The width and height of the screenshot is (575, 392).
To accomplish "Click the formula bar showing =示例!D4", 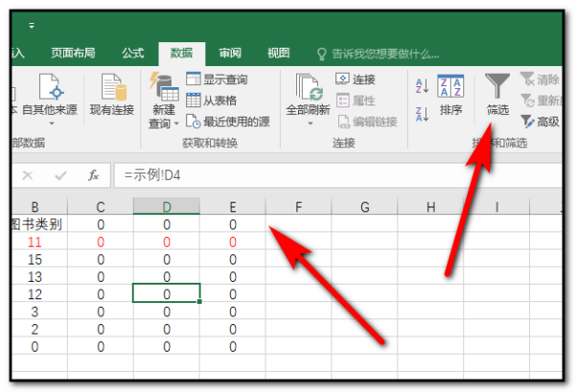I will click(x=337, y=175).
